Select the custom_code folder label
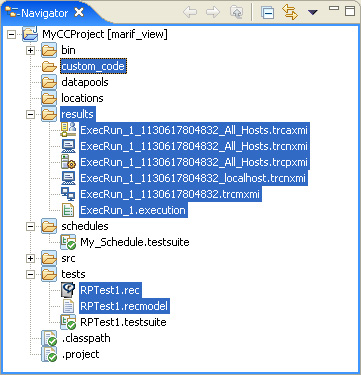This screenshot has width=361, height=375. click(93, 67)
